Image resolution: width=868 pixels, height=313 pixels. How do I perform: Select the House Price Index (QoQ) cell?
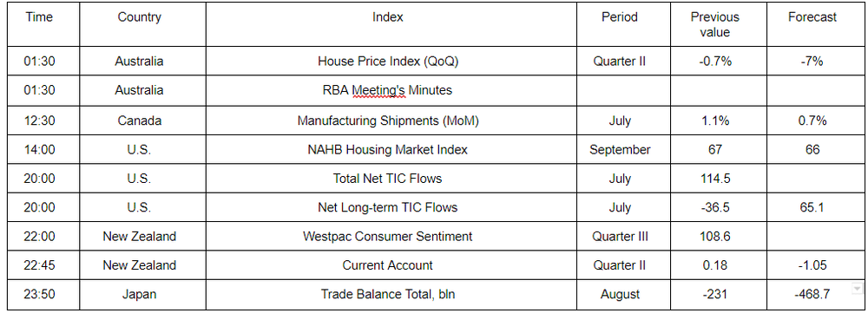[391, 61]
